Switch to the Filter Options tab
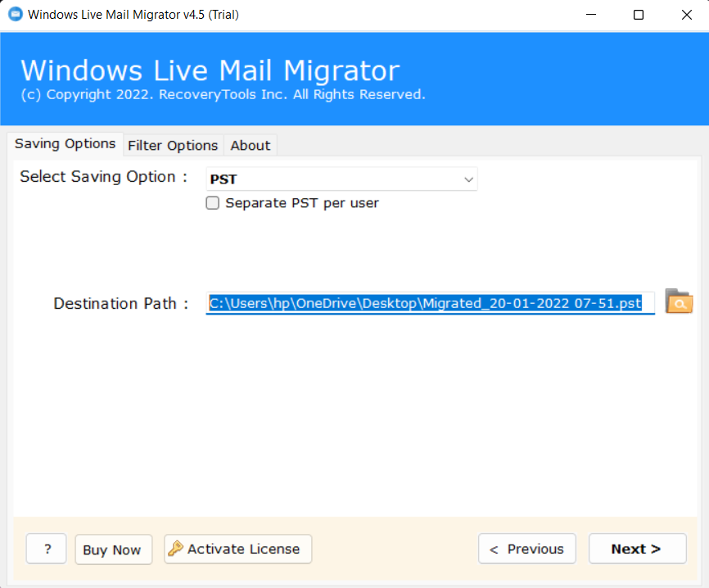 (174, 146)
